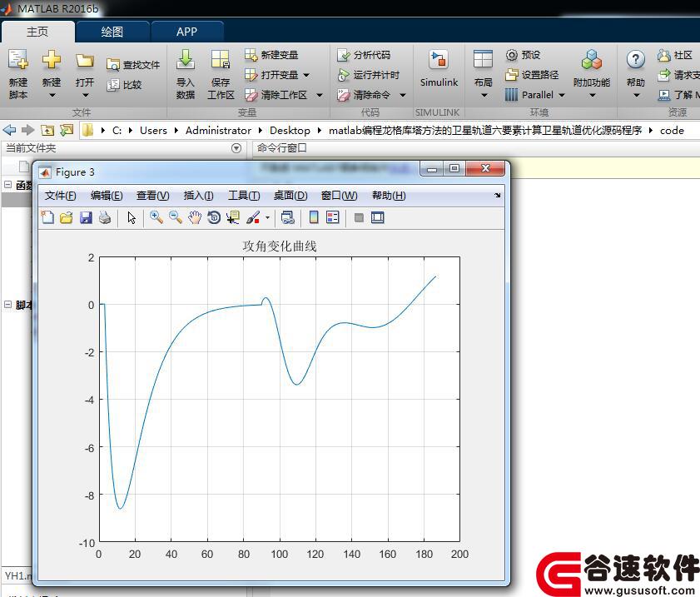The height and width of the screenshot is (597, 700).
Task: Open 预设 preferences
Action: point(523,55)
